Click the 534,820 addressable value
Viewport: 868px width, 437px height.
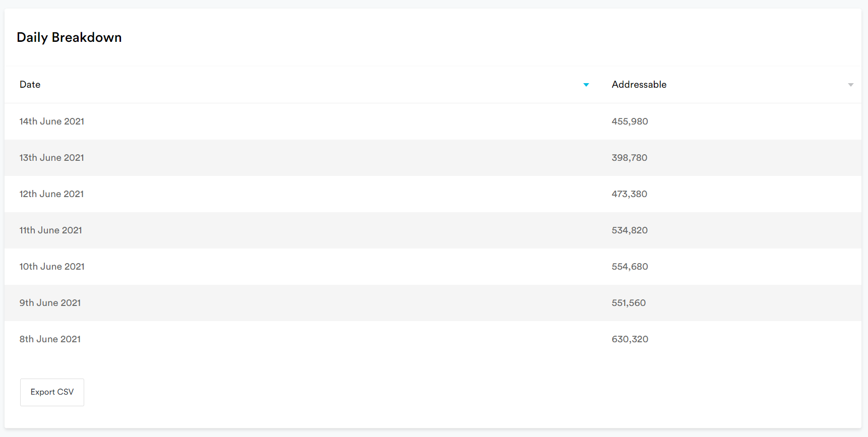pyautogui.click(x=630, y=230)
